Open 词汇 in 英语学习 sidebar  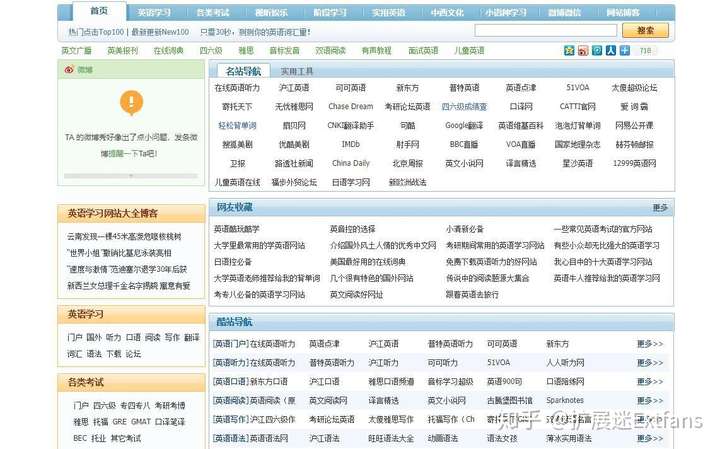pyautogui.click(x=74, y=354)
